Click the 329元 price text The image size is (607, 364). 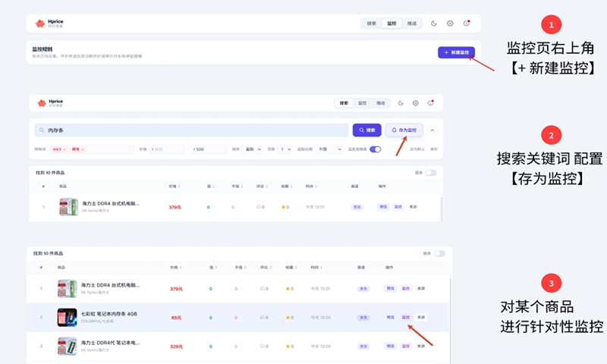pyautogui.click(x=176, y=347)
